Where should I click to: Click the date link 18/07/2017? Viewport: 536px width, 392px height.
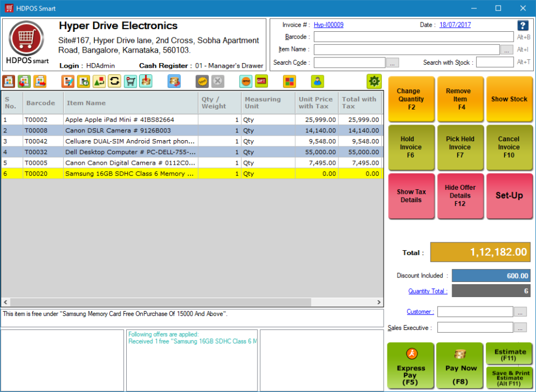[x=455, y=25]
